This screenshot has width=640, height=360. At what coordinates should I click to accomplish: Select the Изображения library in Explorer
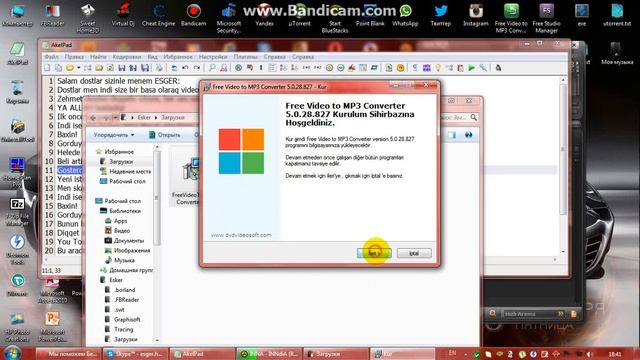tap(127, 250)
